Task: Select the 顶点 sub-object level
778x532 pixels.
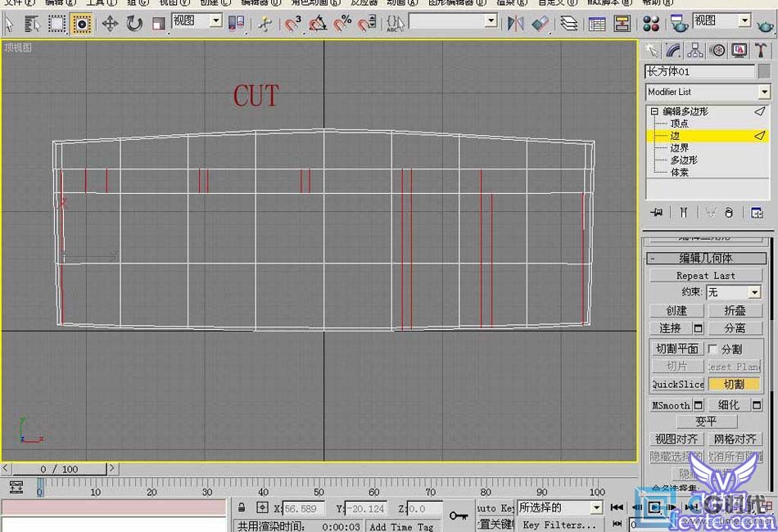Action: [x=679, y=124]
